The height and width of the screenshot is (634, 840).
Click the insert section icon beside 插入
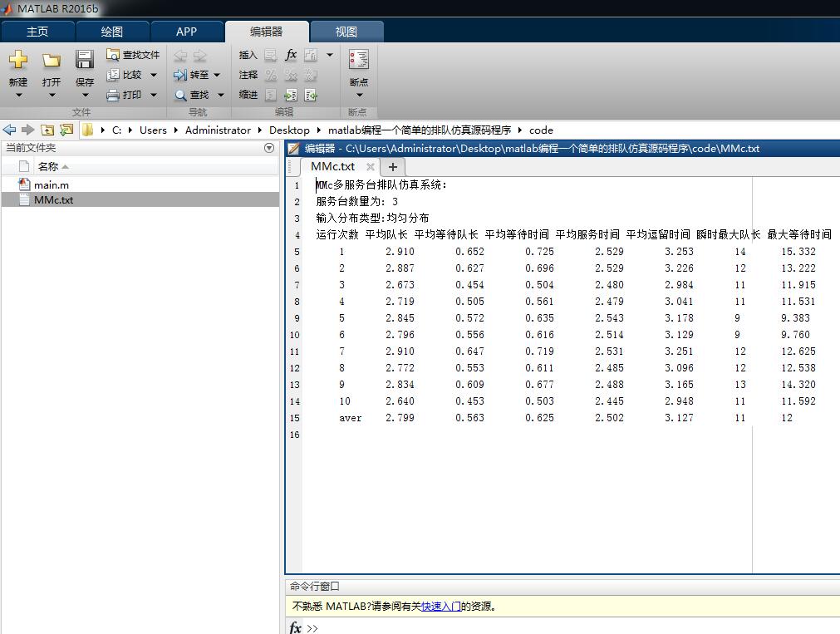[x=271, y=55]
